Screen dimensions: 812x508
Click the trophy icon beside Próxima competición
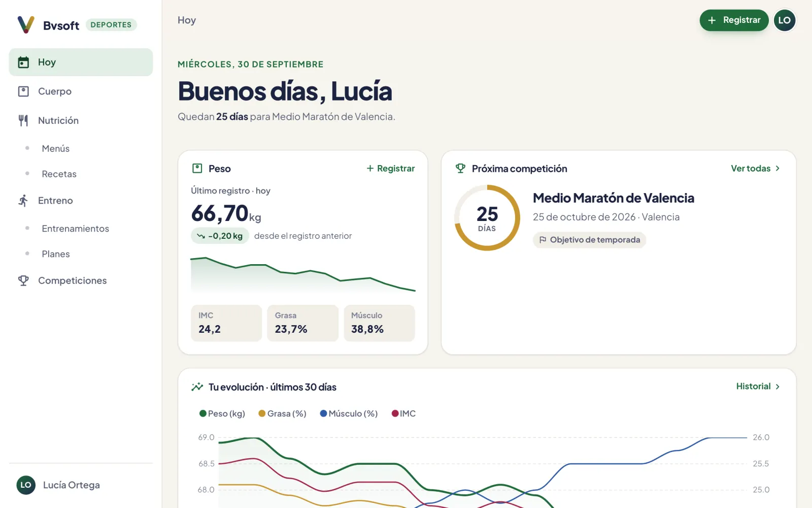click(460, 168)
